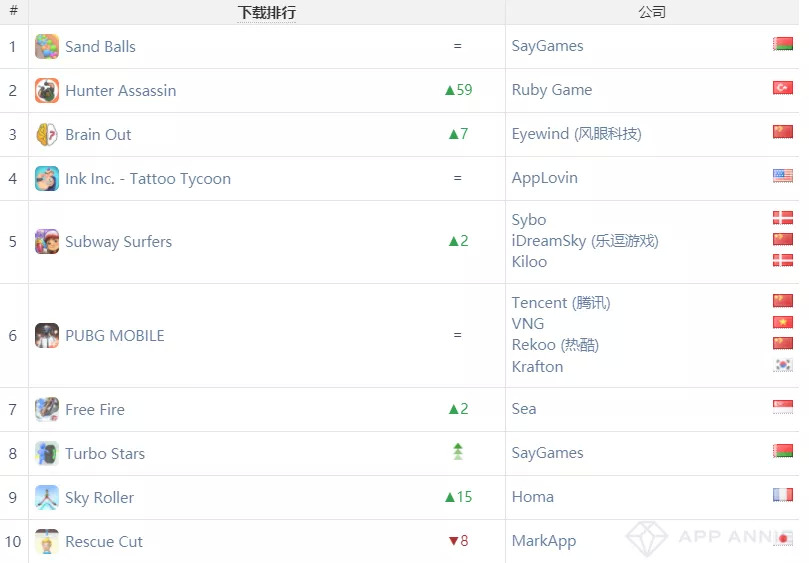Click the Hunter Assassin app icon
Screen dimensions: 809x563
tap(47, 91)
